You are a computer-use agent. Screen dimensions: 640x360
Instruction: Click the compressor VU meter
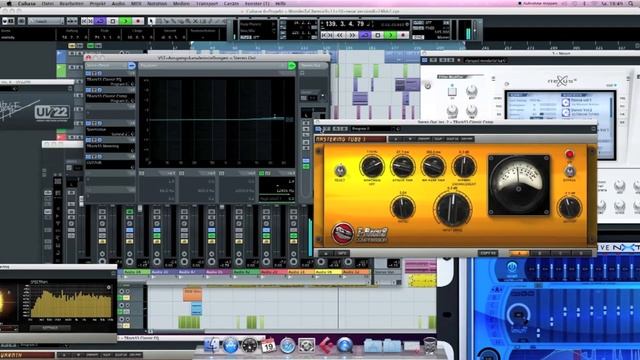pyautogui.click(x=519, y=185)
